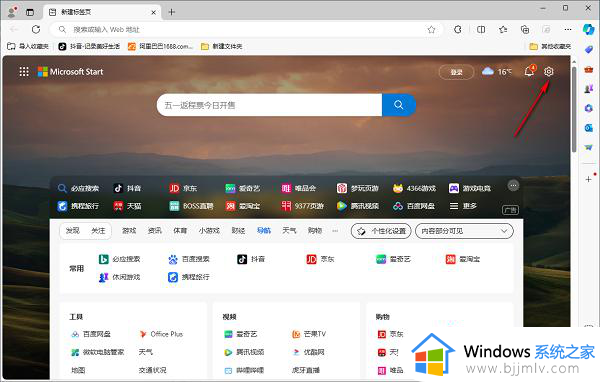This screenshot has height=382, width=600.
Task: Open the 16° weather widget
Action: pyautogui.click(x=497, y=72)
